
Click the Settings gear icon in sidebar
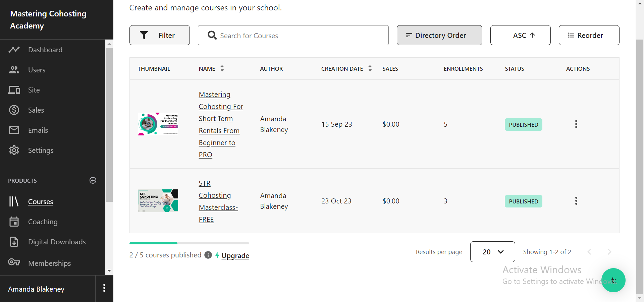click(14, 150)
